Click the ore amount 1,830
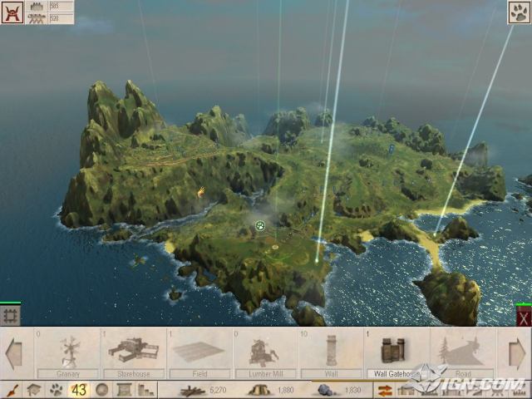The width and height of the screenshot is (532, 399). pyautogui.click(x=352, y=390)
